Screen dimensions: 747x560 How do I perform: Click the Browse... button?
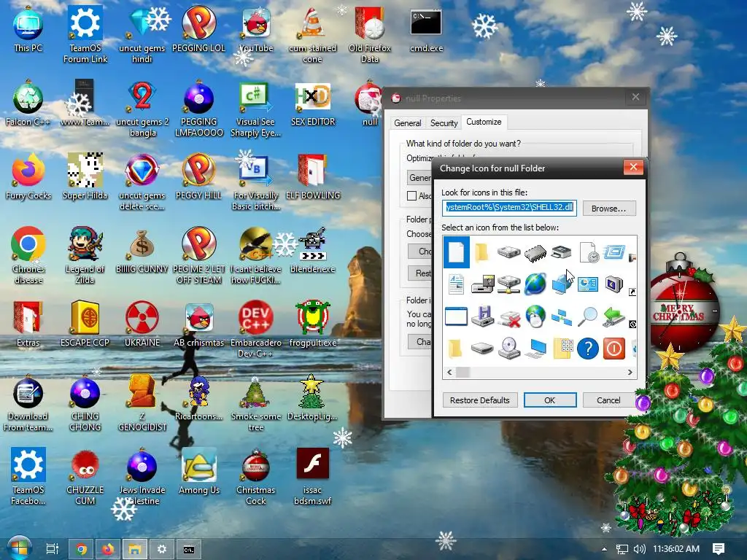608,208
